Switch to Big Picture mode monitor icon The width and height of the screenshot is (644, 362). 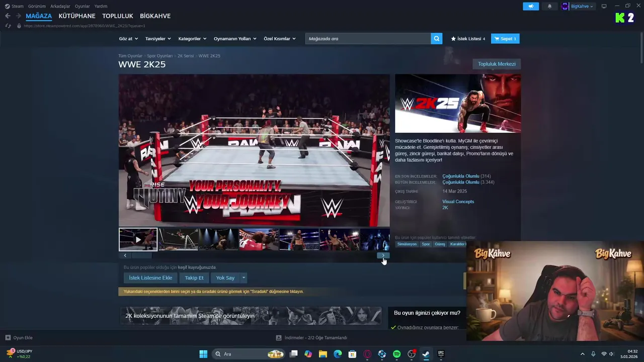(x=604, y=6)
